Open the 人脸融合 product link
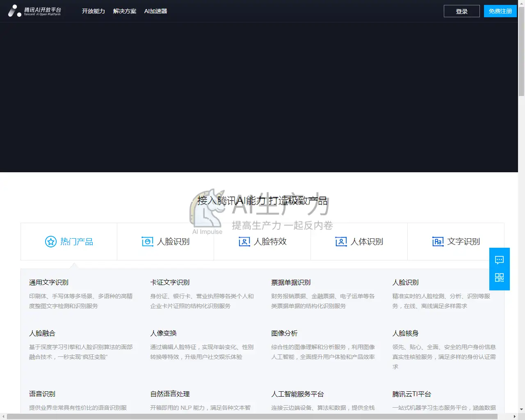 click(x=42, y=333)
